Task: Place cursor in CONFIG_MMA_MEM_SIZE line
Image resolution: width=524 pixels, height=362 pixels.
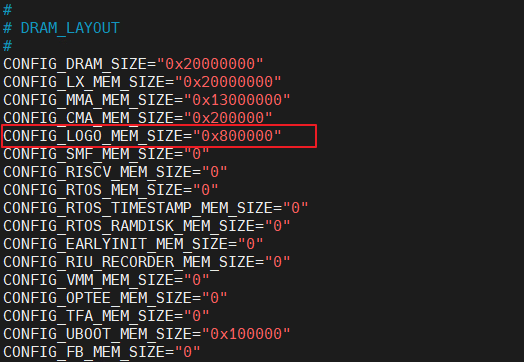Action: tap(147, 100)
